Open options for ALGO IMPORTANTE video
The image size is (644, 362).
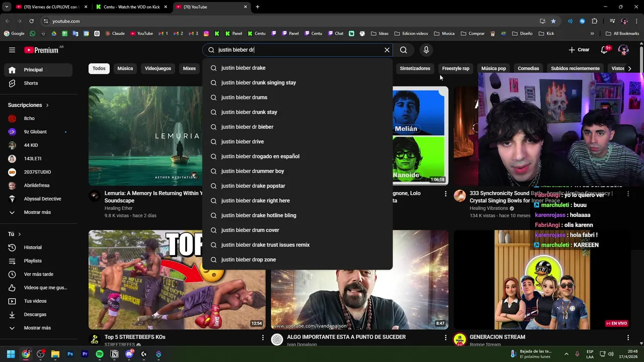coord(445,337)
